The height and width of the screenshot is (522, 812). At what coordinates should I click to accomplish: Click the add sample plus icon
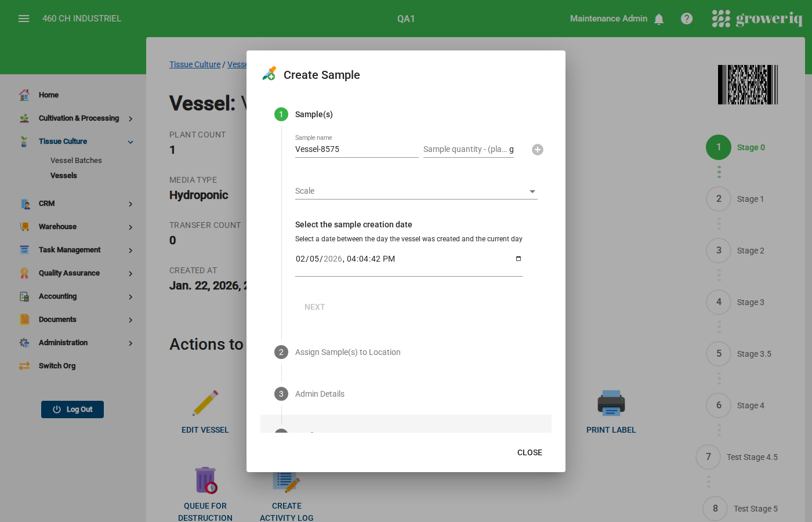538,150
